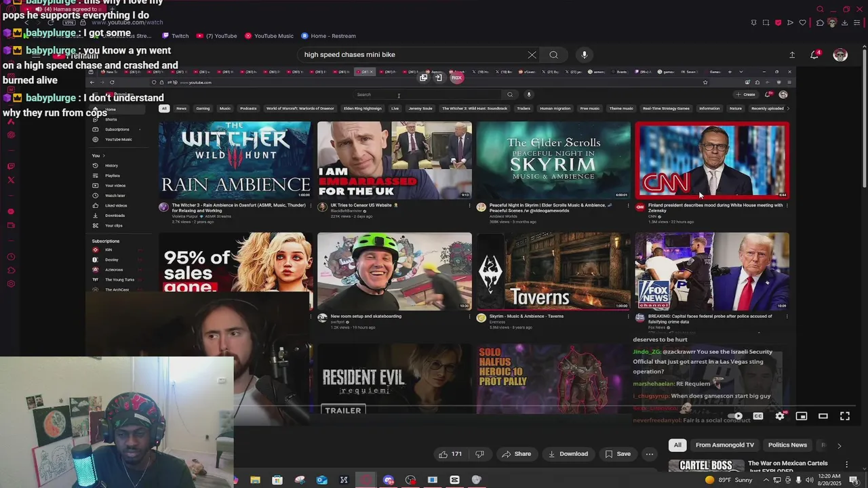Click the browser search tabs magnifier
Screen dimensions: 868x488
(x=820, y=9)
